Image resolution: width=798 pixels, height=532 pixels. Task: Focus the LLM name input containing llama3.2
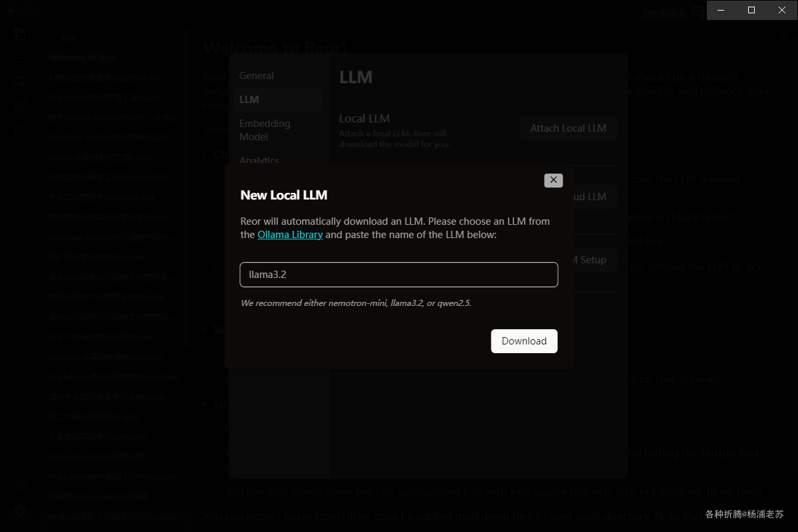pos(398,275)
